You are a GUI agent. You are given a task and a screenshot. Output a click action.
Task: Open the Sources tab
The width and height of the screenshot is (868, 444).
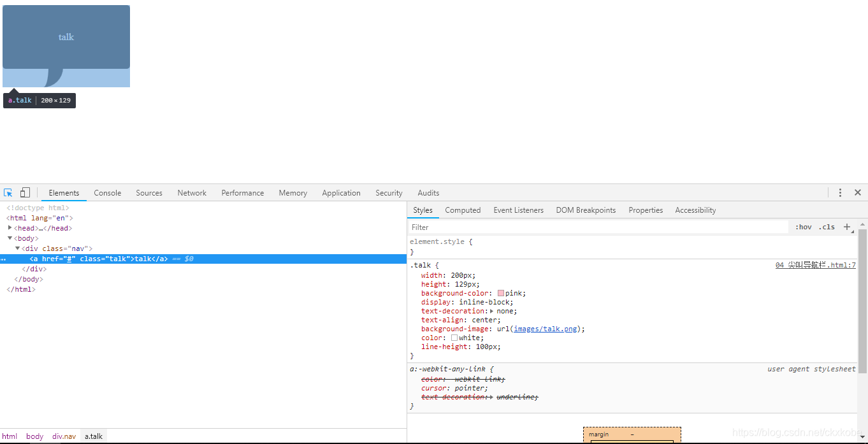click(x=149, y=193)
